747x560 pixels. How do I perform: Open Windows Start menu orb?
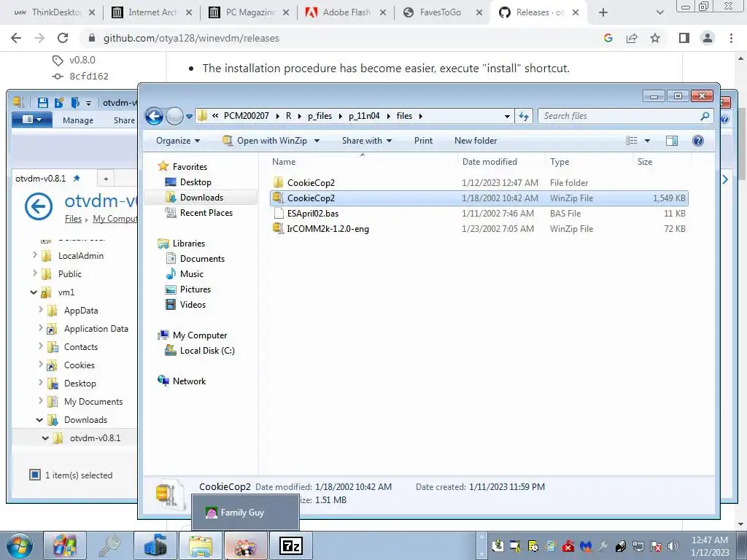pyautogui.click(x=20, y=545)
